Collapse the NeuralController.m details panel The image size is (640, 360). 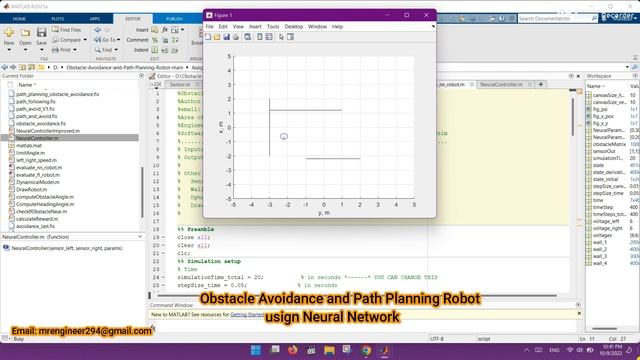pyautogui.click(x=140, y=237)
